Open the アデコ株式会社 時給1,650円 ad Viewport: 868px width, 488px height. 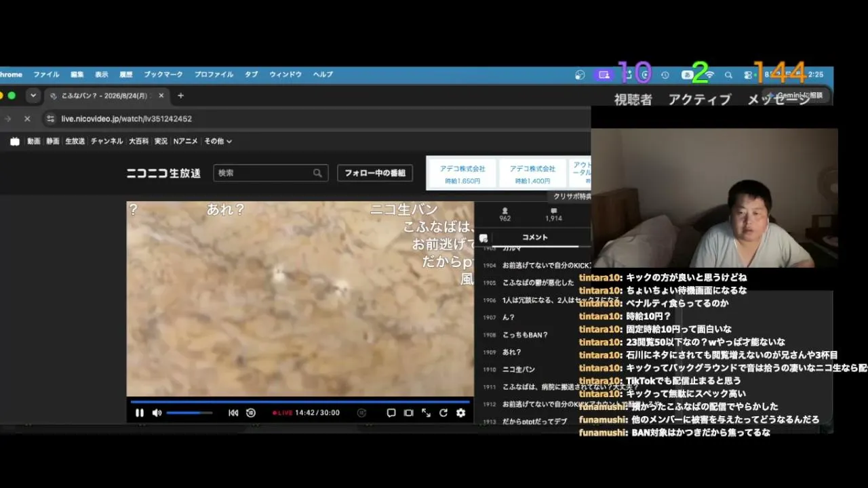pos(462,174)
